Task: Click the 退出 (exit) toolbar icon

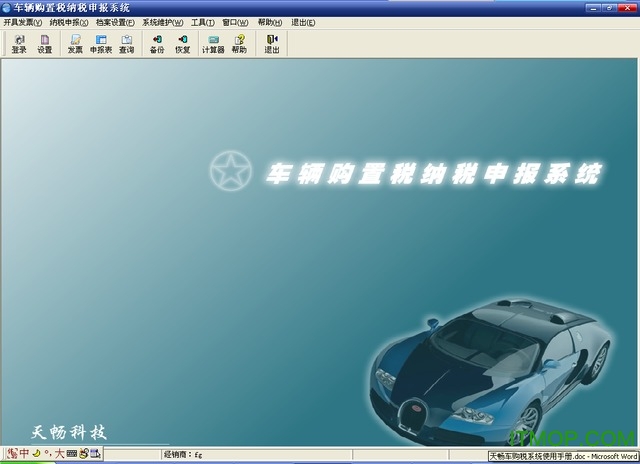Action: (272, 44)
